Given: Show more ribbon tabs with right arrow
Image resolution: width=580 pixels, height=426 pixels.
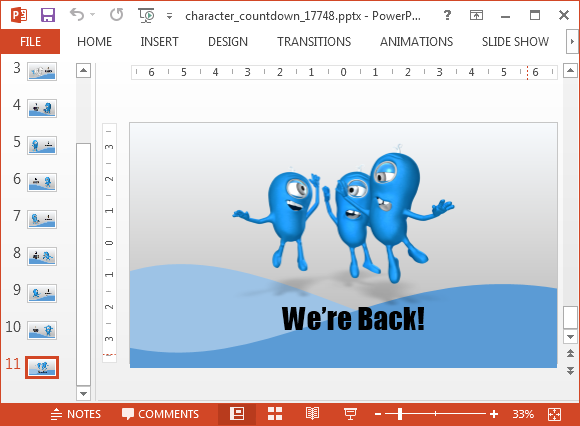Looking at the screenshot, I should tap(572, 41).
